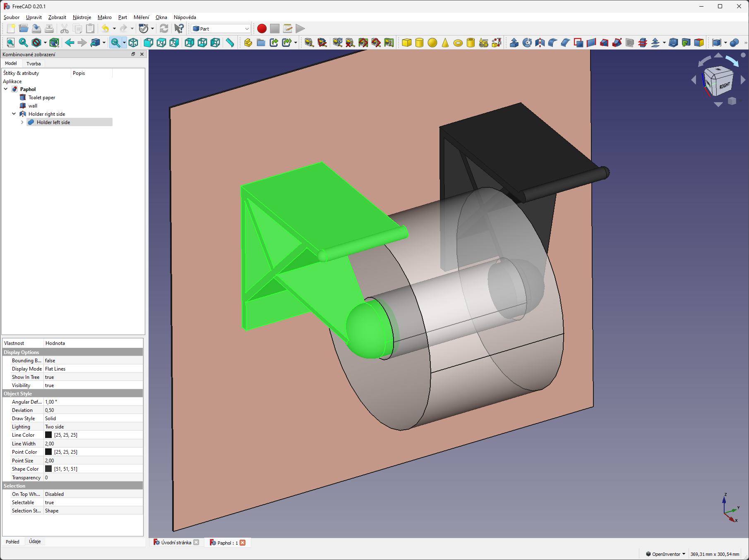
Task: Select the yellow cone primitive tool
Action: [x=445, y=43]
